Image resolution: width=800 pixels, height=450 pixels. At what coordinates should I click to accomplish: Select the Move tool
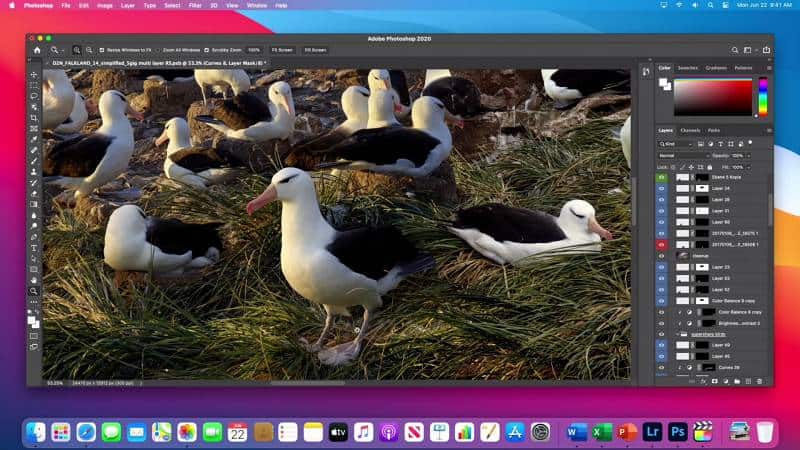pyautogui.click(x=34, y=74)
